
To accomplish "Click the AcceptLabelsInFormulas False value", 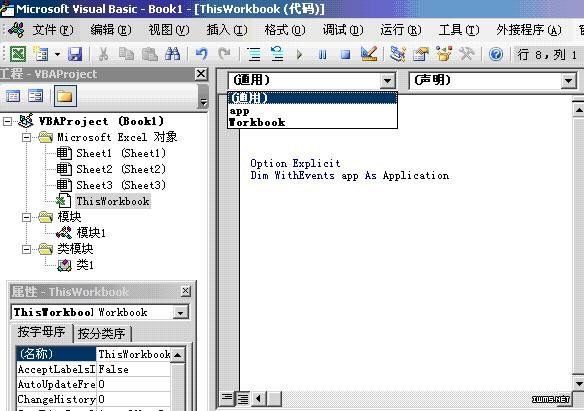I will (134, 369).
